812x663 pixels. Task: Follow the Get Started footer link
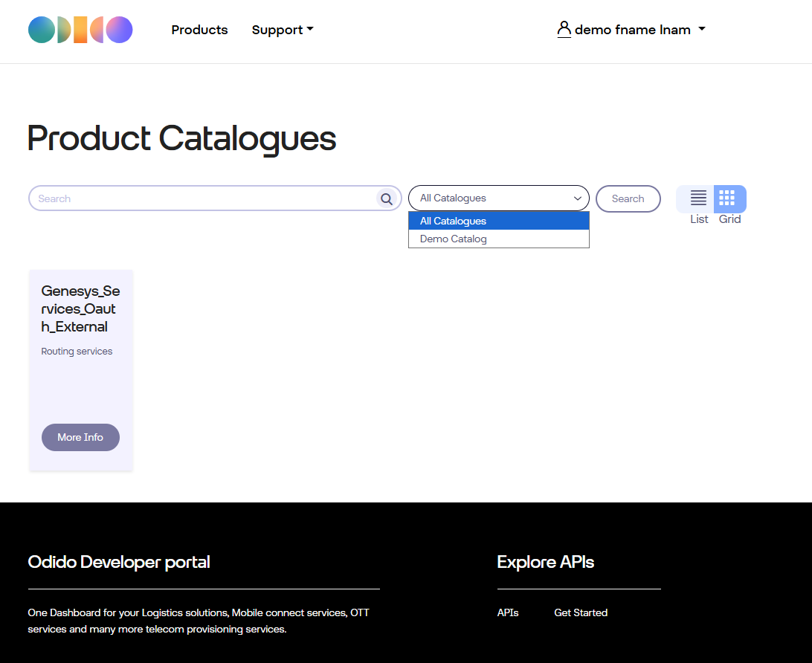click(581, 612)
